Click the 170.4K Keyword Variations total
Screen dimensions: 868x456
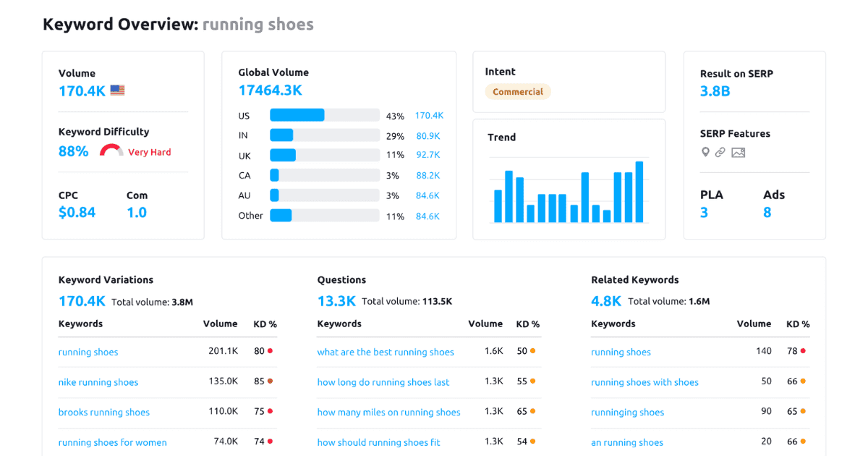82,301
